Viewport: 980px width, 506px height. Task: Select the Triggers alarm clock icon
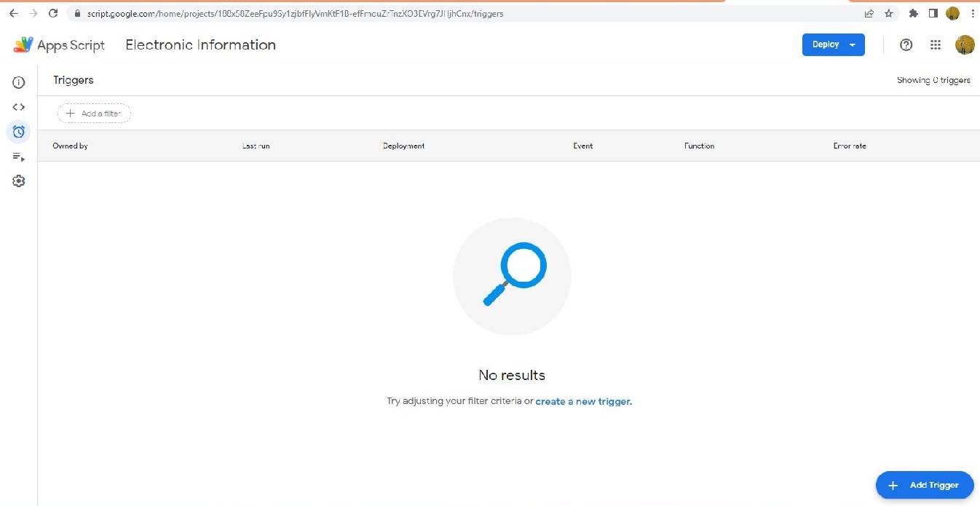click(x=19, y=132)
